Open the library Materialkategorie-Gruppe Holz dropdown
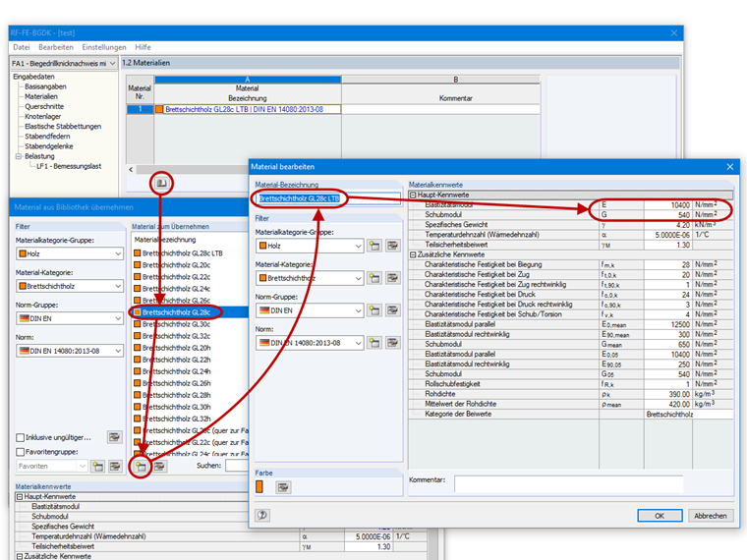Screen dimensions: 747x560 [118, 253]
